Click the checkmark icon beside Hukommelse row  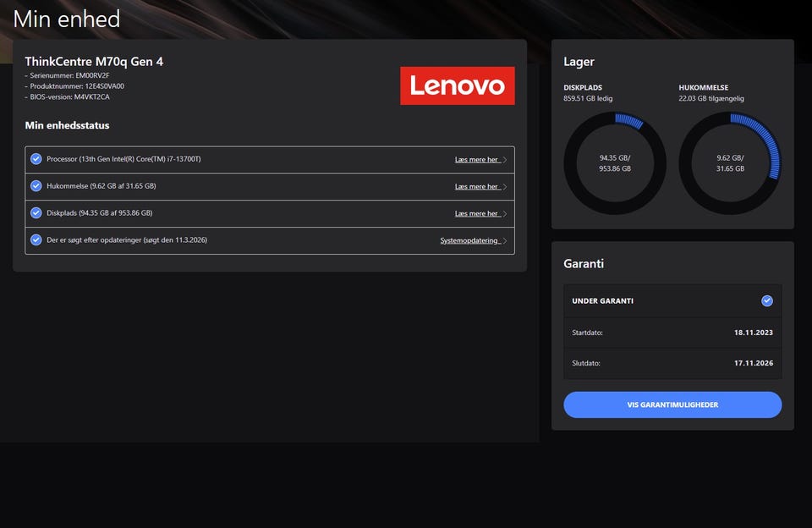[x=36, y=186]
